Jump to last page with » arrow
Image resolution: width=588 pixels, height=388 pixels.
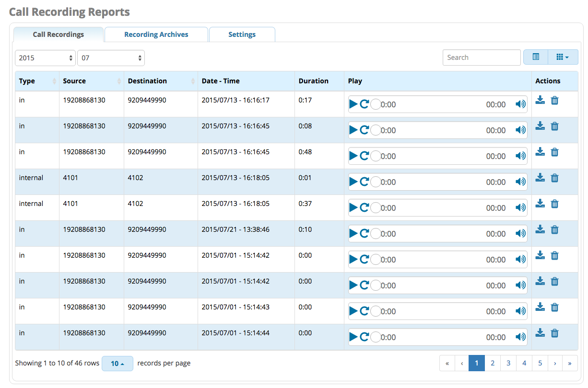click(x=570, y=363)
